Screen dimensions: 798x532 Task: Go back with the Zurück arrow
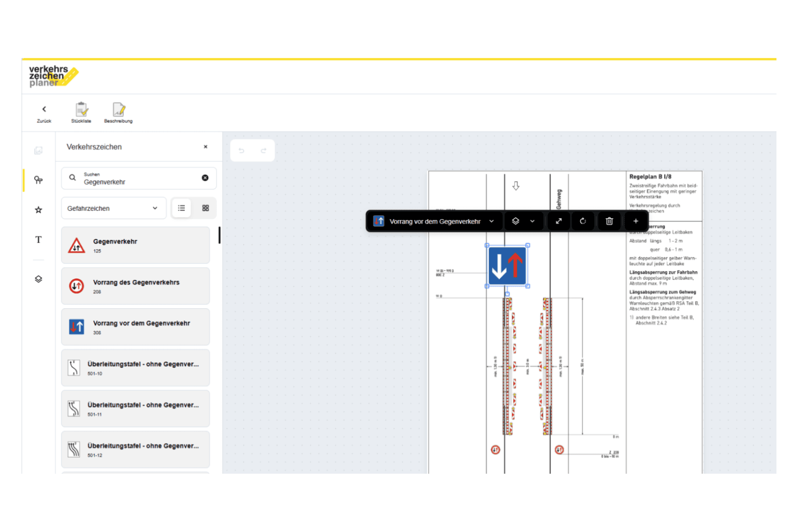coord(44,113)
